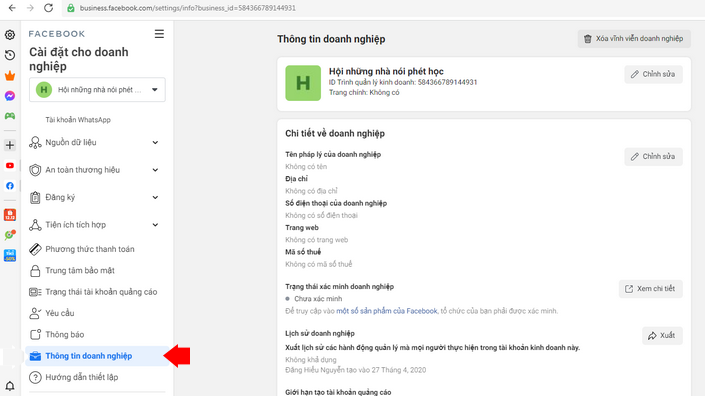The image size is (705, 396).
Task: Click Không có địa chỉ text
Action: tap(311, 191)
